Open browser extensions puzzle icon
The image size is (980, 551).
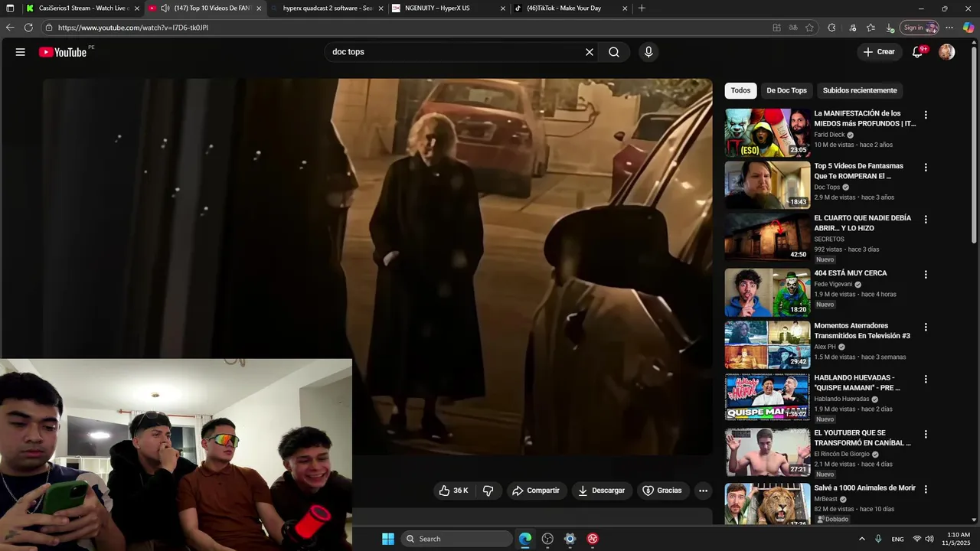pyautogui.click(x=831, y=28)
